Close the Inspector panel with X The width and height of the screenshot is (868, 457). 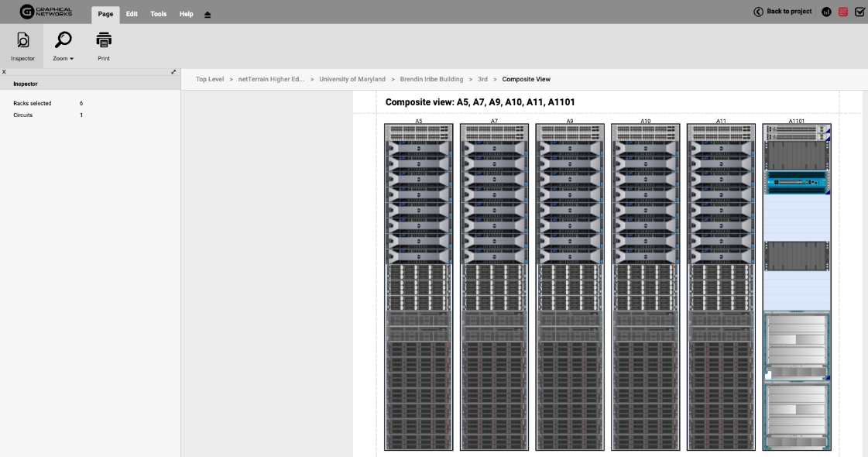(x=4, y=72)
